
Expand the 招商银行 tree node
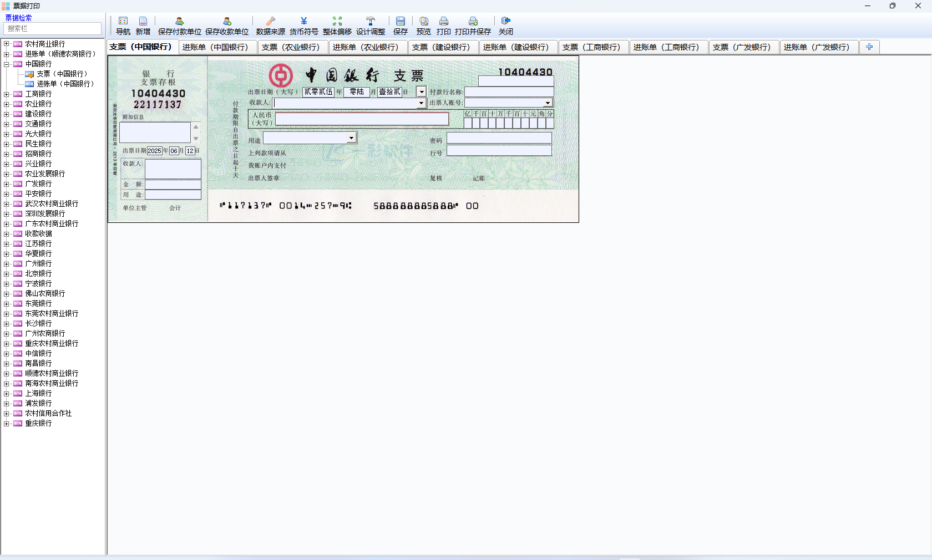[7, 154]
